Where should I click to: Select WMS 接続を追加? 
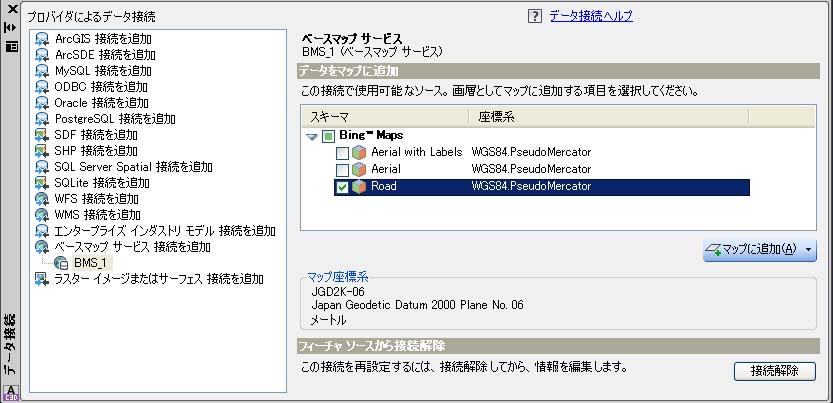(x=97, y=215)
